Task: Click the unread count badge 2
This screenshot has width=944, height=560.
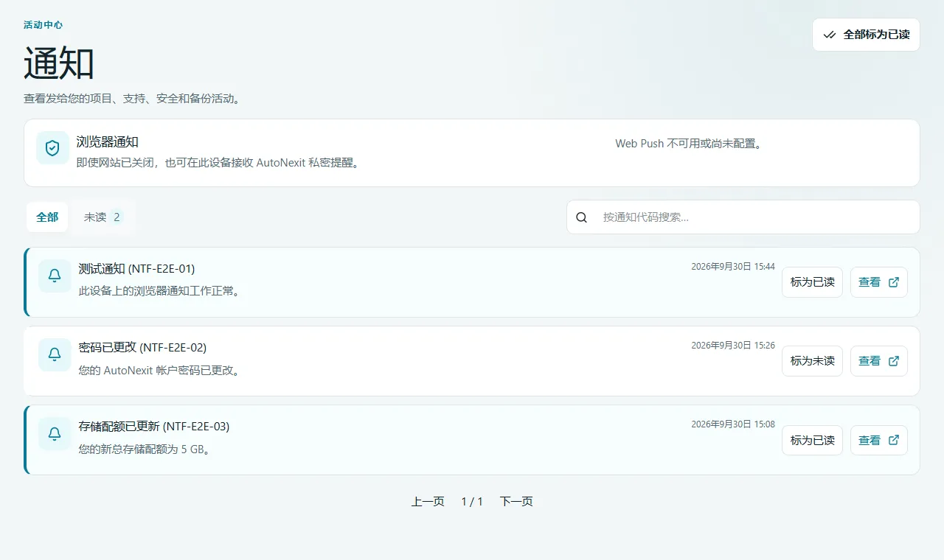Action: [117, 217]
